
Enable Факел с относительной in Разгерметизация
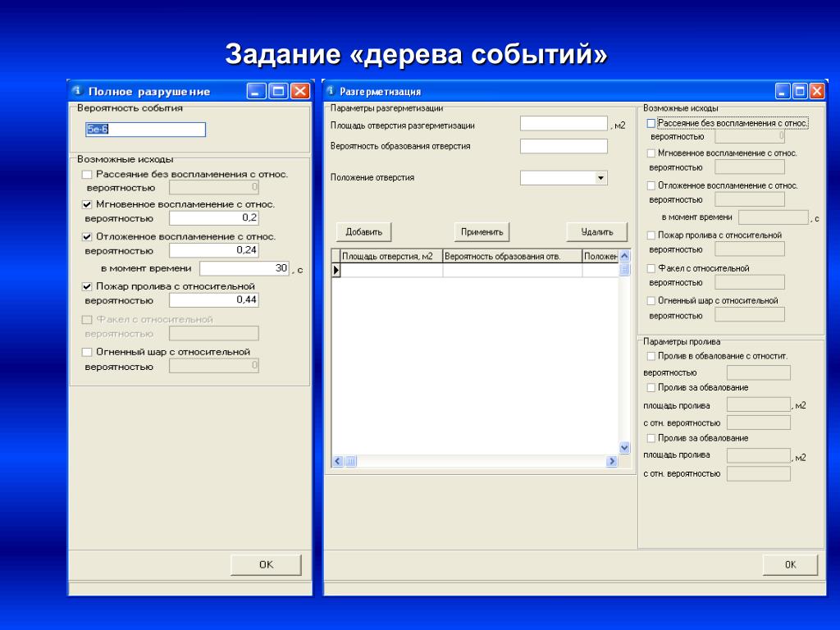651,268
